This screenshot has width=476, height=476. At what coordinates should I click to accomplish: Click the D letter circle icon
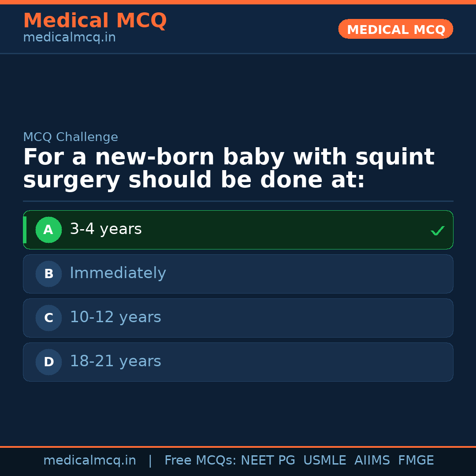click(x=48, y=362)
